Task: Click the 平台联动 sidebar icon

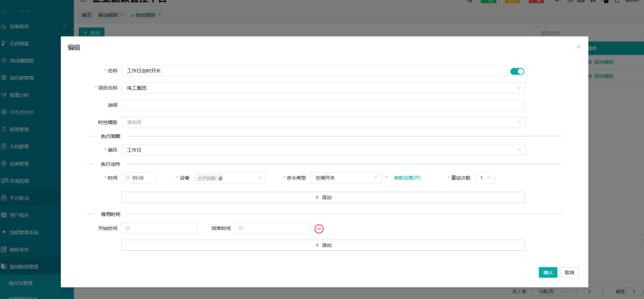Action: pyautogui.click(x=4, y=197)
